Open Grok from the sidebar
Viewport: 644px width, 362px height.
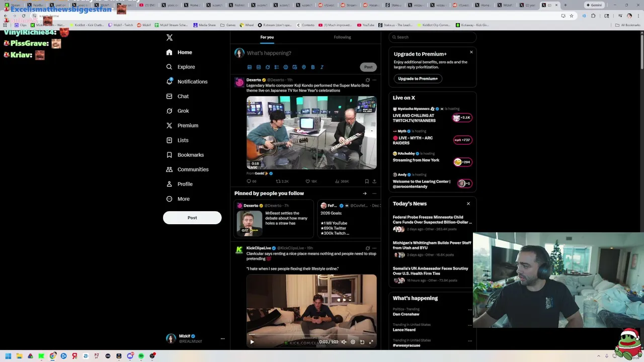[x=177, y=111]
